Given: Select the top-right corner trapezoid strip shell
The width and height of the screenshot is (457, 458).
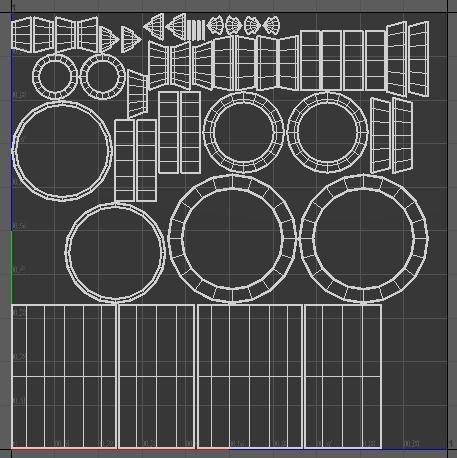Looking at the screenshot, I should (x=419, y=59).
